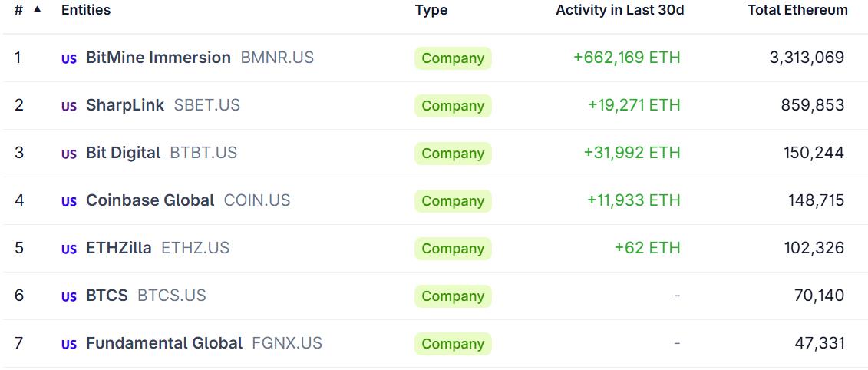Select the FGNX.US ticker text
Viewport: 868px width, 370px height.
287,343
